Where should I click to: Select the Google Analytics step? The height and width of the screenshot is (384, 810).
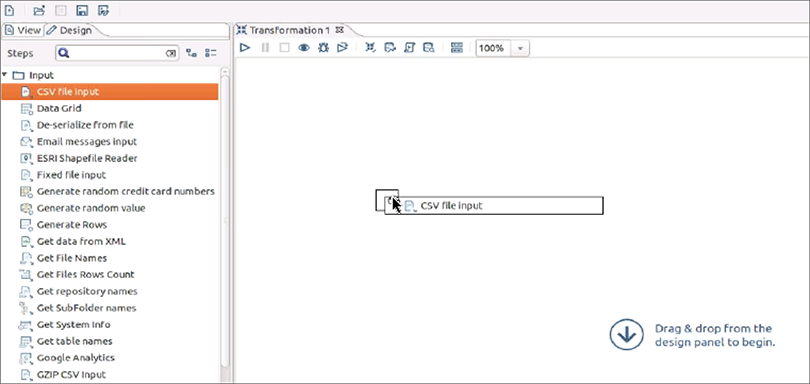[x=75, y=358]
